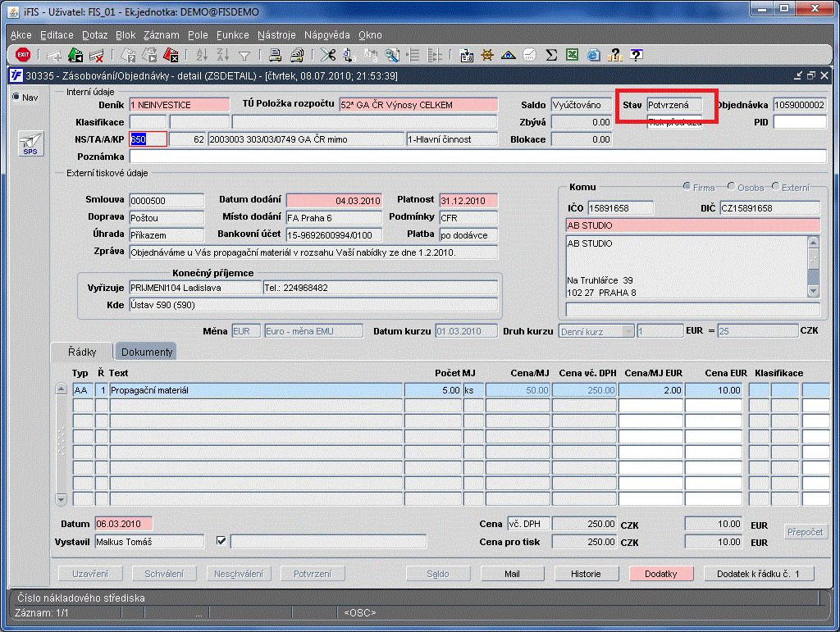Select the Nav radio button

coord(16,97)
